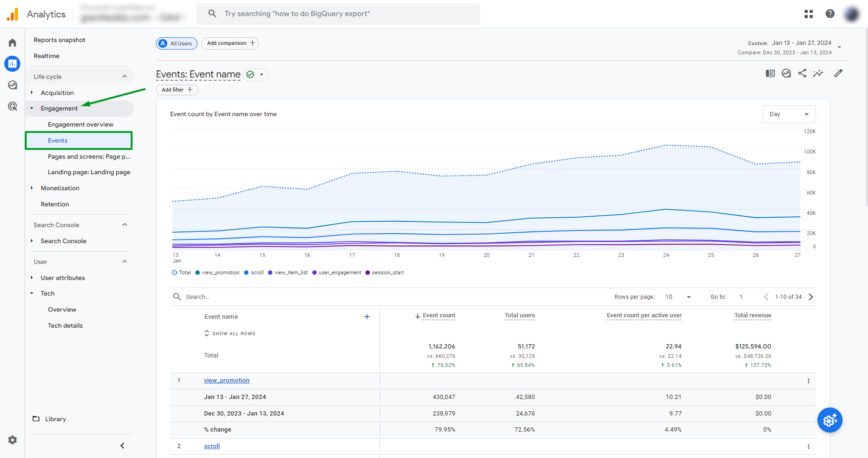Click the table search magnifier icon

click(177, 297)
